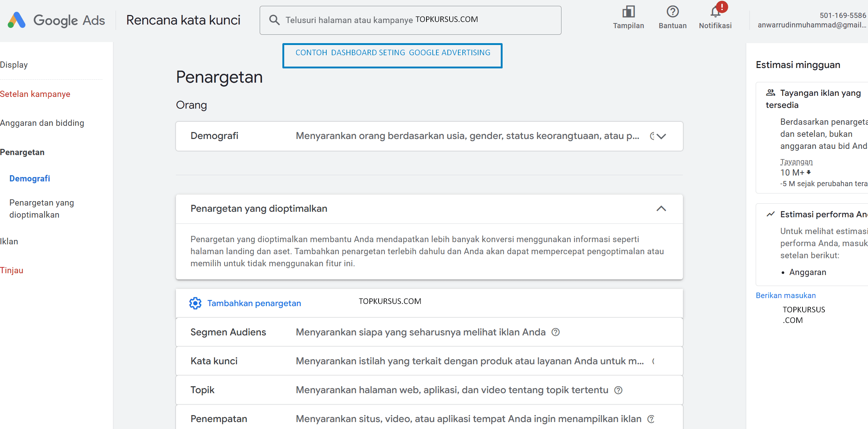
Task: Select Demografi sub-item in sidebar
Action: (x=30, y=178)
